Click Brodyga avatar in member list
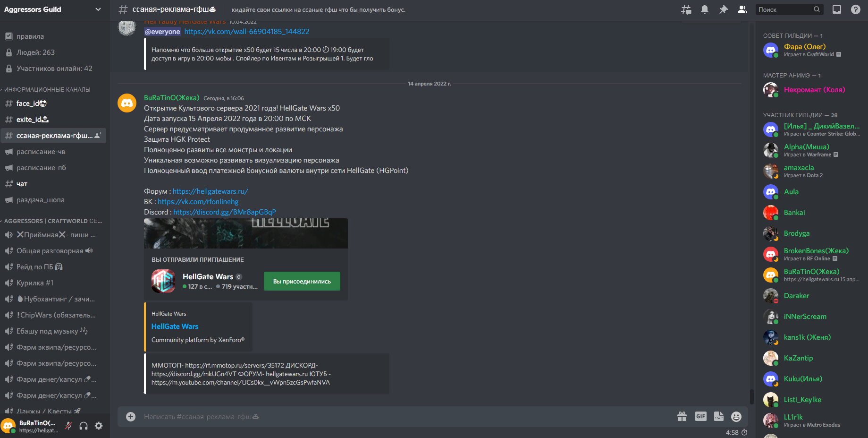This screenshot has width=868, height=438. (x=771, y=233)
